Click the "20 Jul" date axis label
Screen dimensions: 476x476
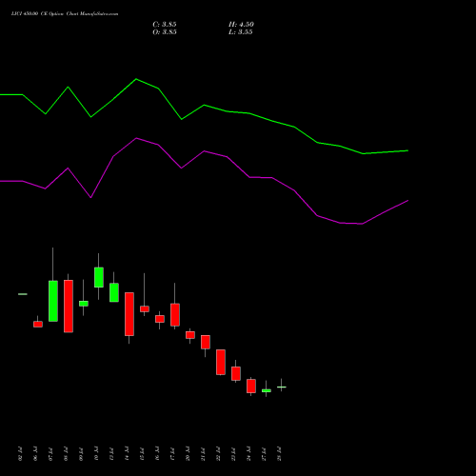click(188, 454)
